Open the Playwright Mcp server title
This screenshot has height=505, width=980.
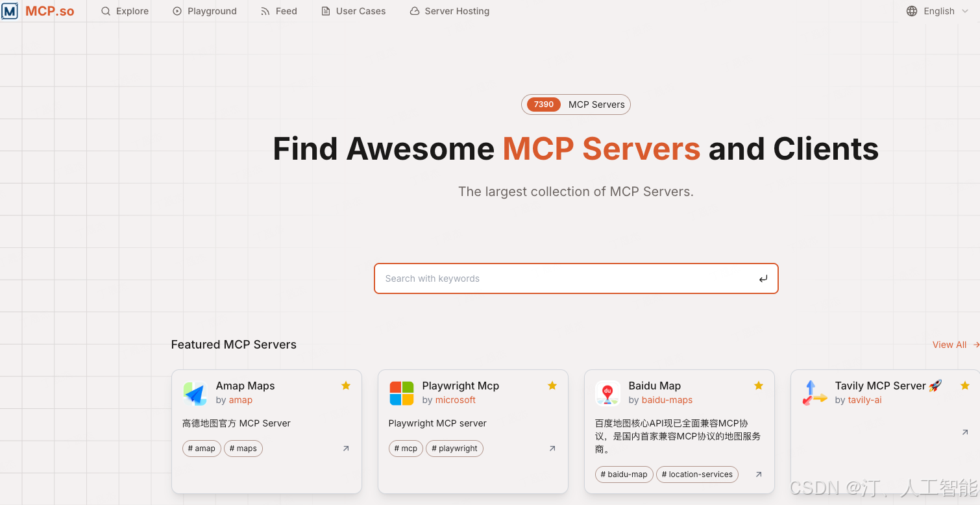tap(461, 386)
